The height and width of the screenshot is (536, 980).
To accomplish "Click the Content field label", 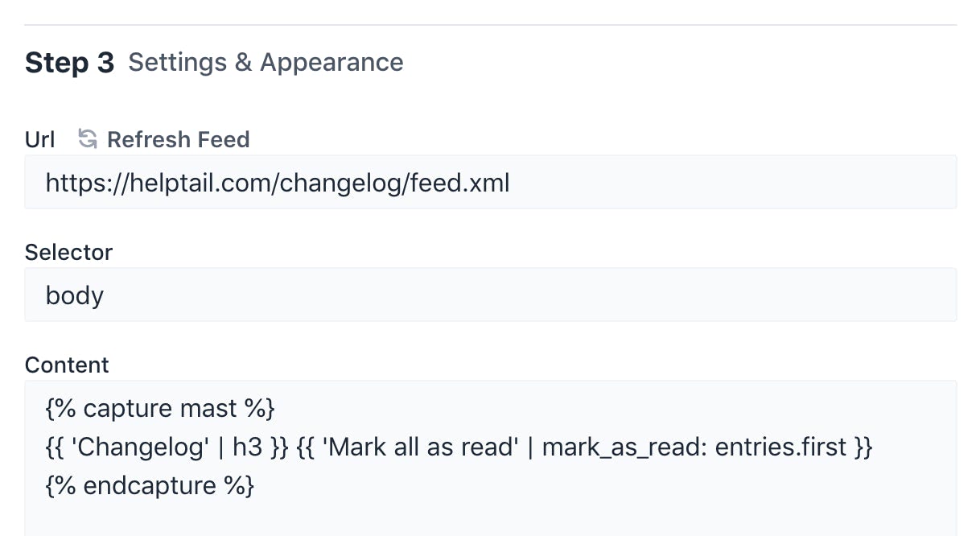I will [x=67, y=365].
